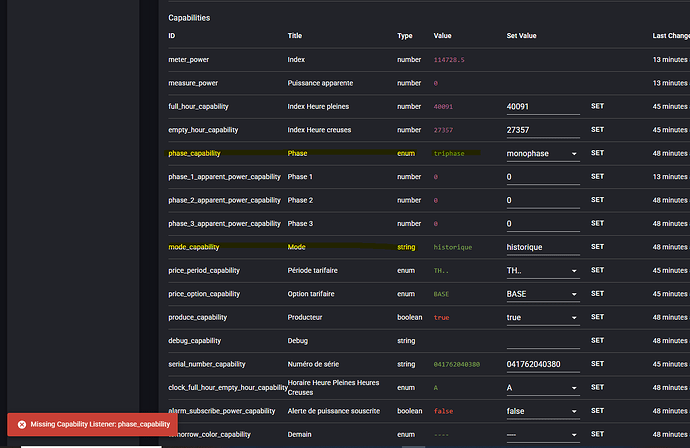Open the TH.. price period dropdown
The image size is (690, 448).
[543, 271]
